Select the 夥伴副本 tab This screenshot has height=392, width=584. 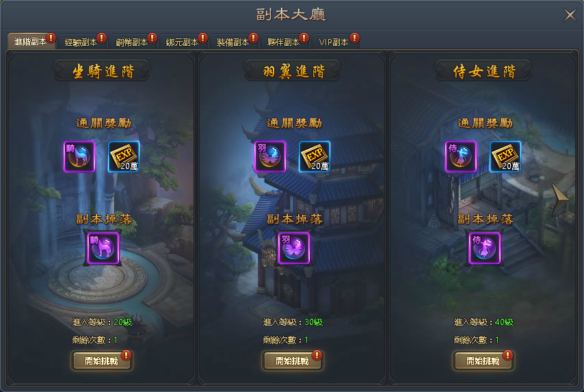pos(284,42)
